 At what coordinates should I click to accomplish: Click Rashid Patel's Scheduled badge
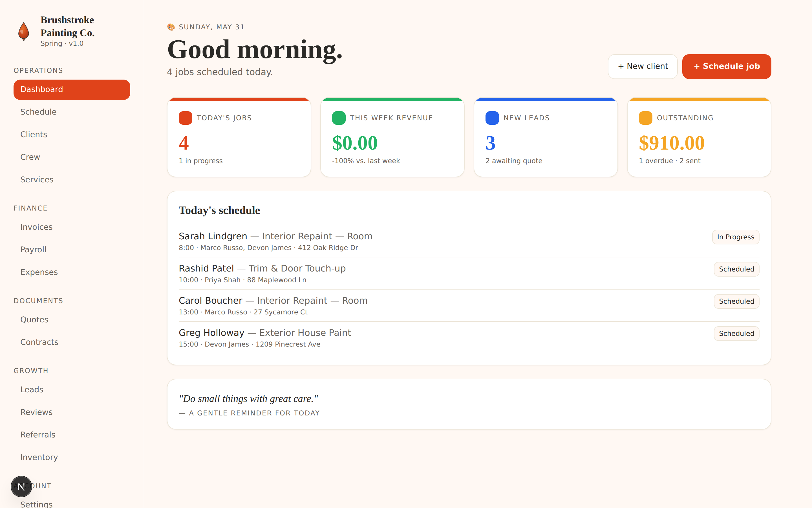pos(736,269)
